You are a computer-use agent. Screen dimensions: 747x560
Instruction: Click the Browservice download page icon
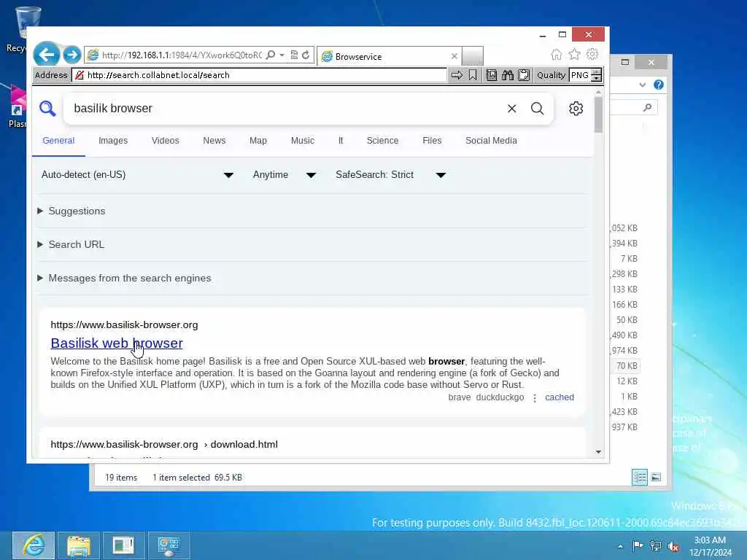click(x=492, y=75)
